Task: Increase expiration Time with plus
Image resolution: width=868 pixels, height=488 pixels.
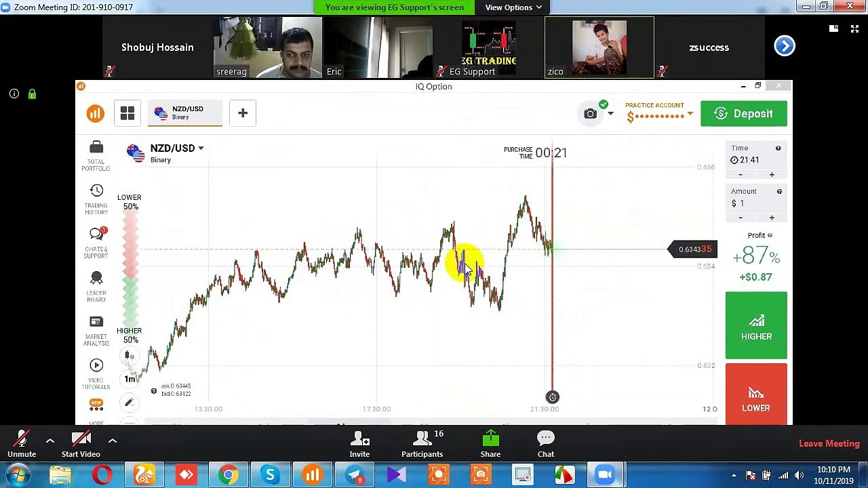Action: [772, 175]
